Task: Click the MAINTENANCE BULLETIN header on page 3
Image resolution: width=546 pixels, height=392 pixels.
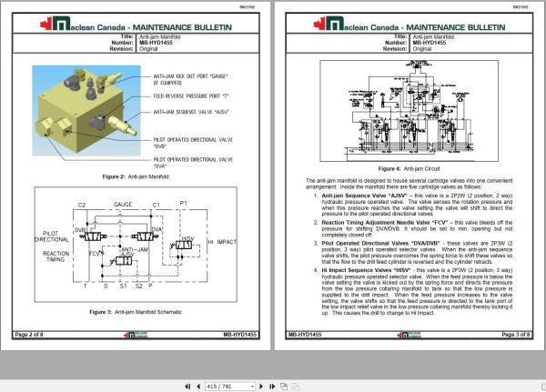Action: [x=456, y=27]
